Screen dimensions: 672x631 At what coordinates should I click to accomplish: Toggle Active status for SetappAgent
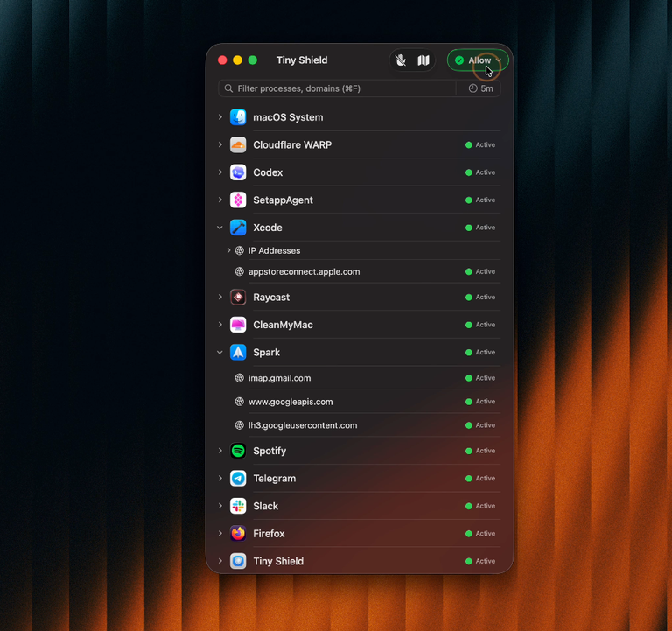480,200
